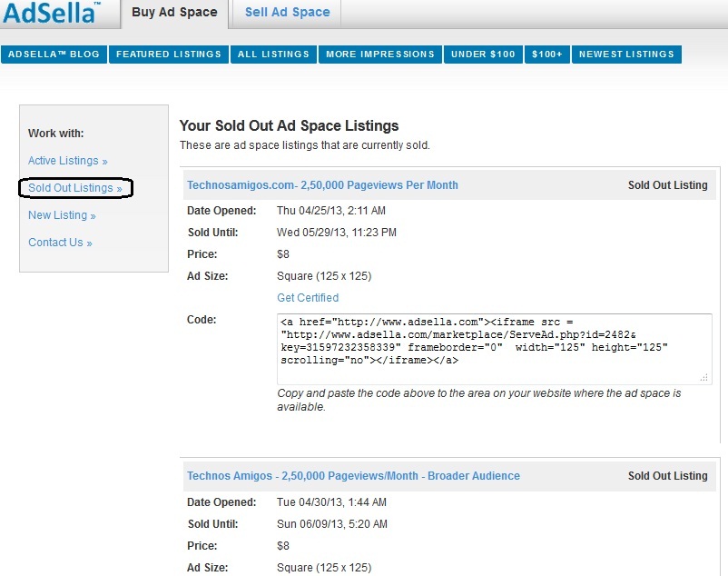Viewport: 728px width, 576px height.
Task: Open Technos Amigos Broader Audience listing
Action: pos(353,476)
